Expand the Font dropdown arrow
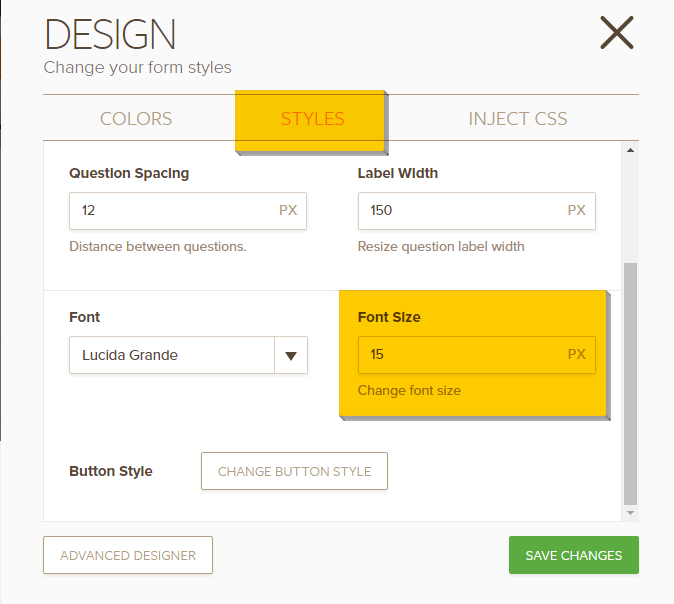674x604 pixels. point(291,355)
